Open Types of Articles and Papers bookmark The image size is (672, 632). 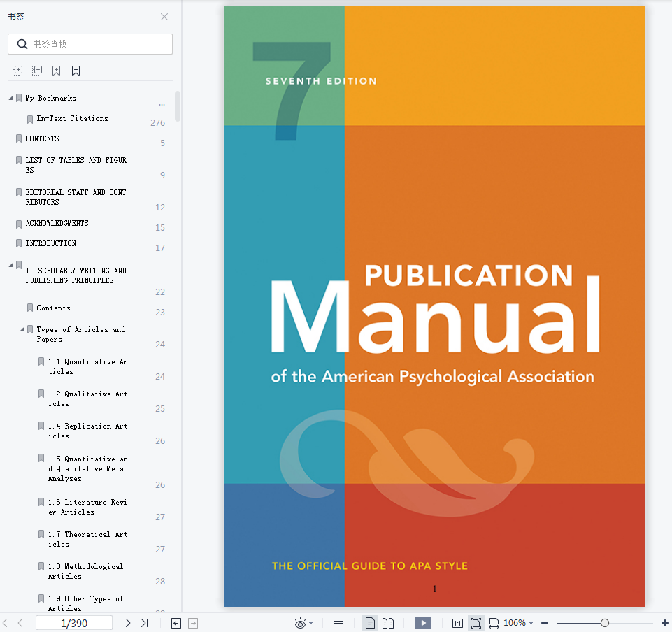click(81, 334)
